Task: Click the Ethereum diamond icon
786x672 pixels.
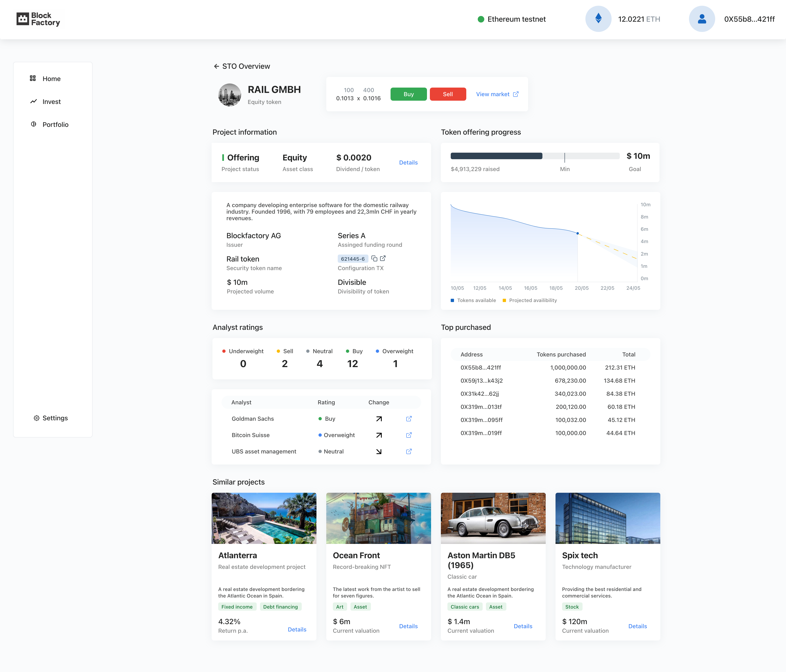Action: click(598, 19)
